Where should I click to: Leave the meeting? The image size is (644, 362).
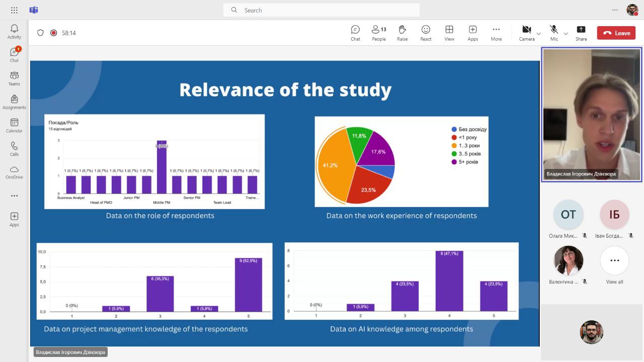(x=616, y=33)
